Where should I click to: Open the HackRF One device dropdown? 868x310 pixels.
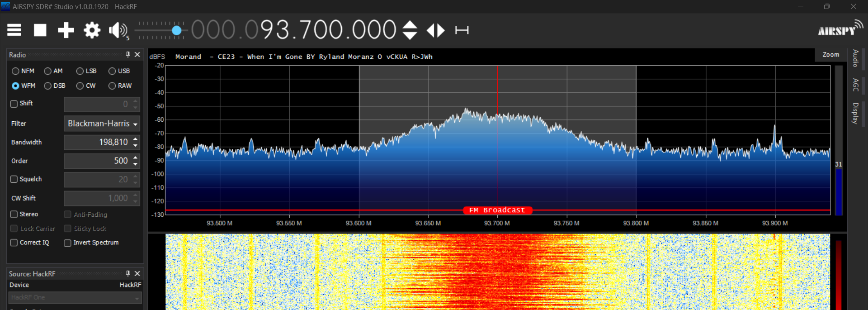pos(75,297)
